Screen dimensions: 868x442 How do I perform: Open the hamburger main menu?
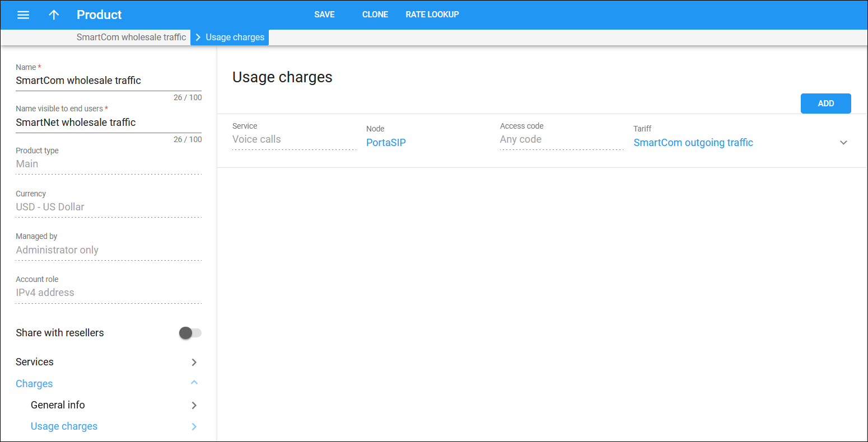(x=23, y=15)
